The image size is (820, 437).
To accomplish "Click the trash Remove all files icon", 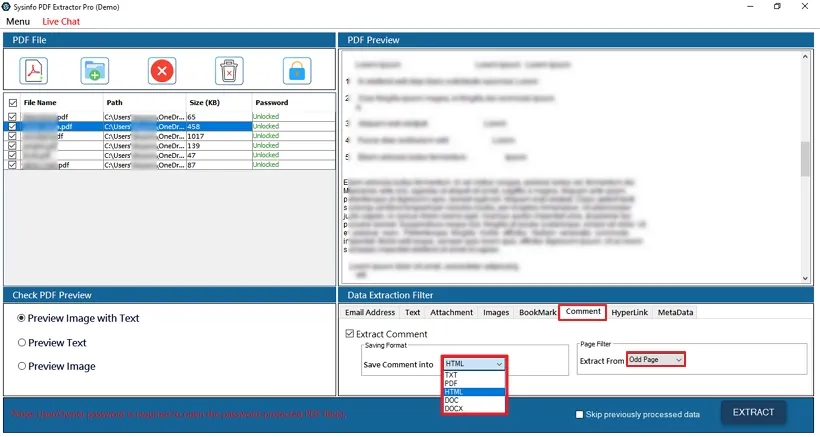I will pos(229,71).
